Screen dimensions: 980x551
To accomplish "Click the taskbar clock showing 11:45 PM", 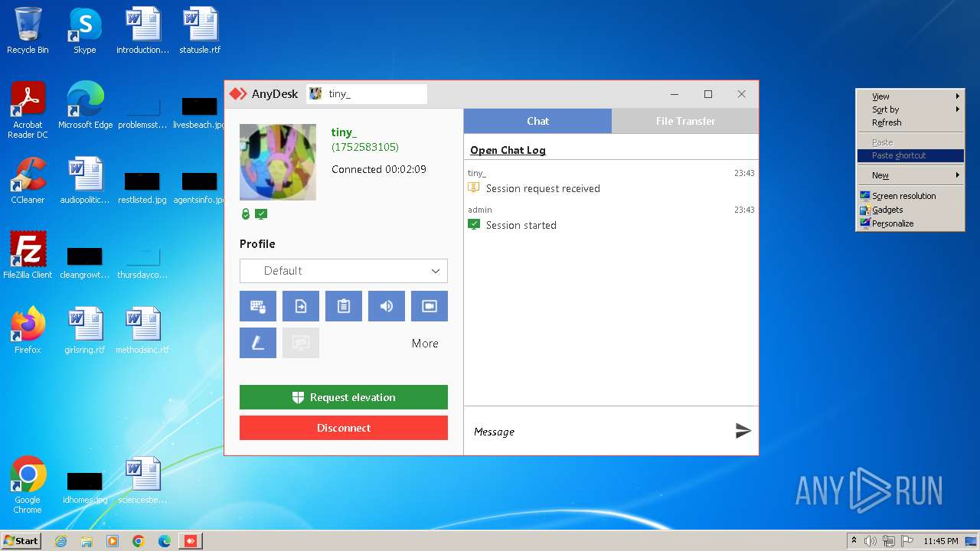I will click(940, 541).
